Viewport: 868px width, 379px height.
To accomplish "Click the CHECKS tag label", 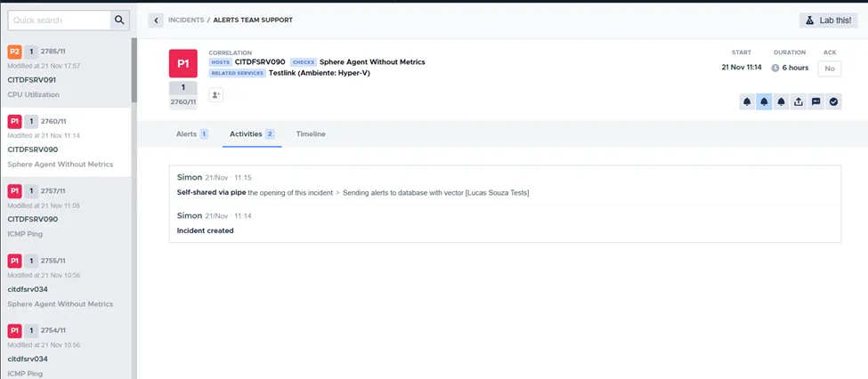I will point(303,62).
